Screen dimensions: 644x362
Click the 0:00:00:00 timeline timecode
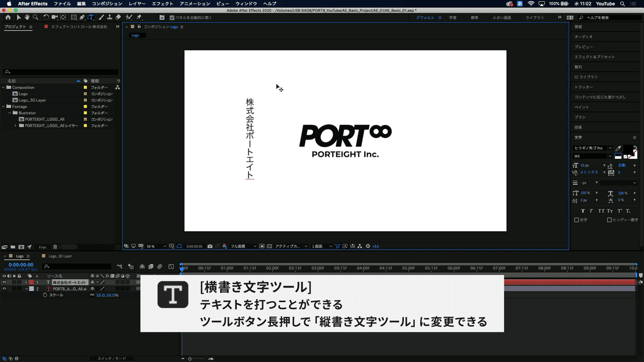(x=20, y=264)
